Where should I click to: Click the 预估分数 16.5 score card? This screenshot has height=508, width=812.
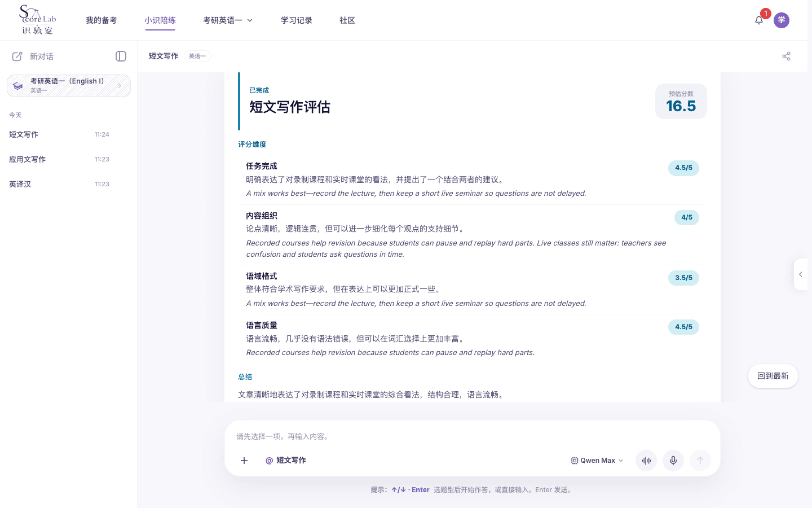pyautogui.click(x=681, y=102)
